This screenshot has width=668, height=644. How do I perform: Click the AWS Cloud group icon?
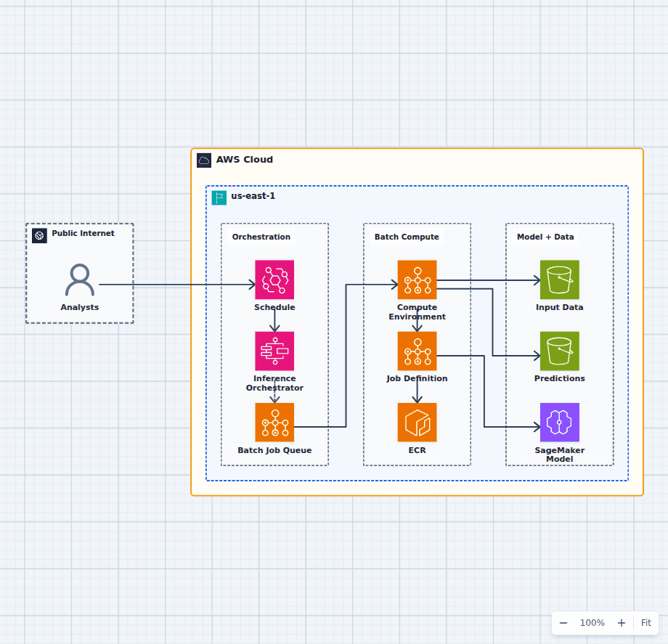(x=204, y=160)
